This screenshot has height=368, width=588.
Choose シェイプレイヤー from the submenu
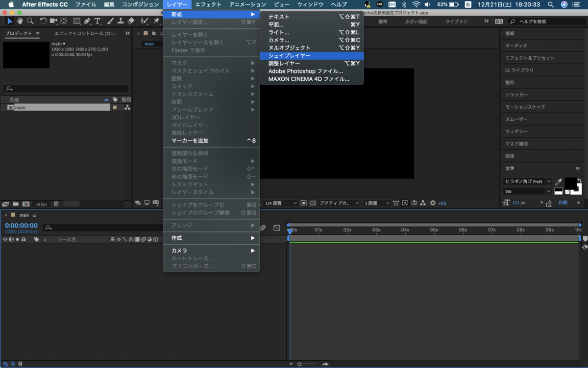(312, 56)
